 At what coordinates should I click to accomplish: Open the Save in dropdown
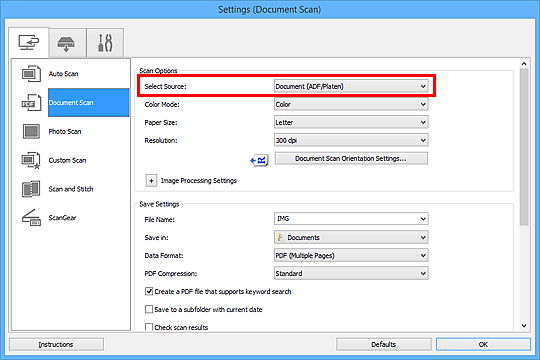pos(351,237)
